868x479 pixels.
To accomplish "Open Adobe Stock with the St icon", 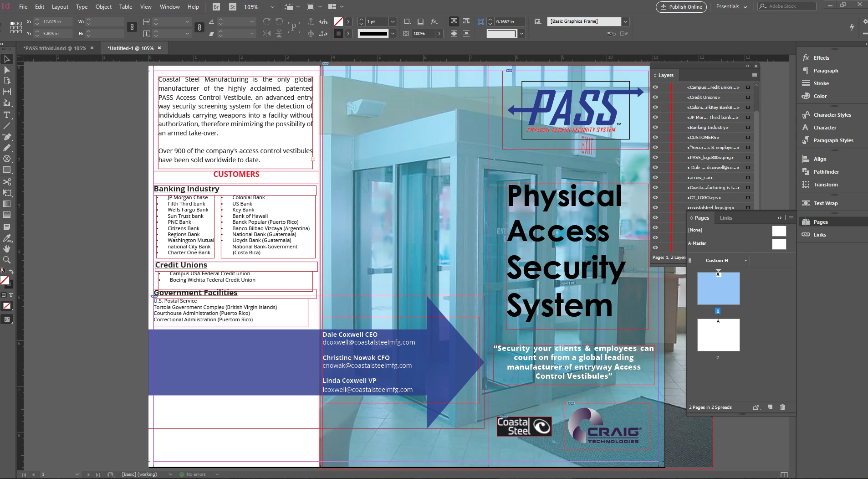I will pyautogui.click(x=233, y=7).
